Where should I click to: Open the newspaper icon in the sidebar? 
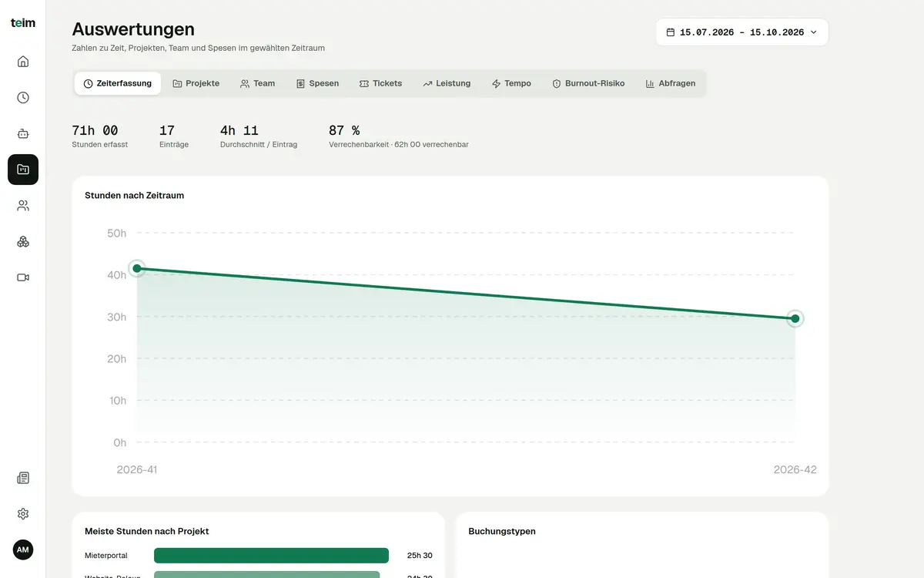(x=23, y=478)
